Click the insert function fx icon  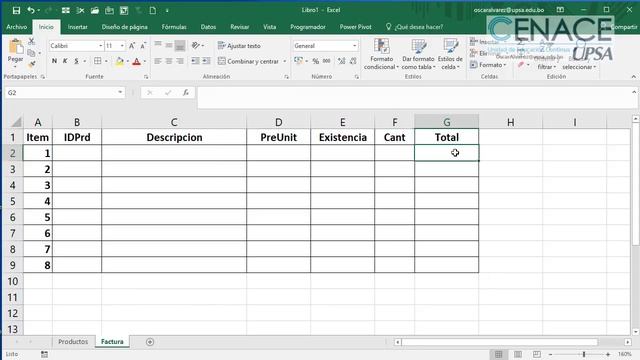point(186,93)
